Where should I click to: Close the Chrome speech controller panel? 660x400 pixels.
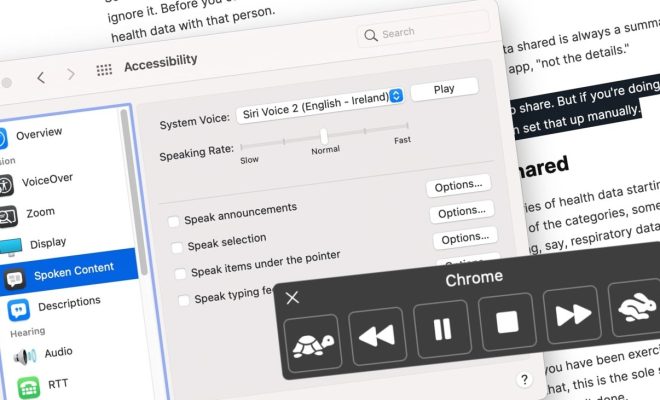pyautogui.click(x=292, y=297)
